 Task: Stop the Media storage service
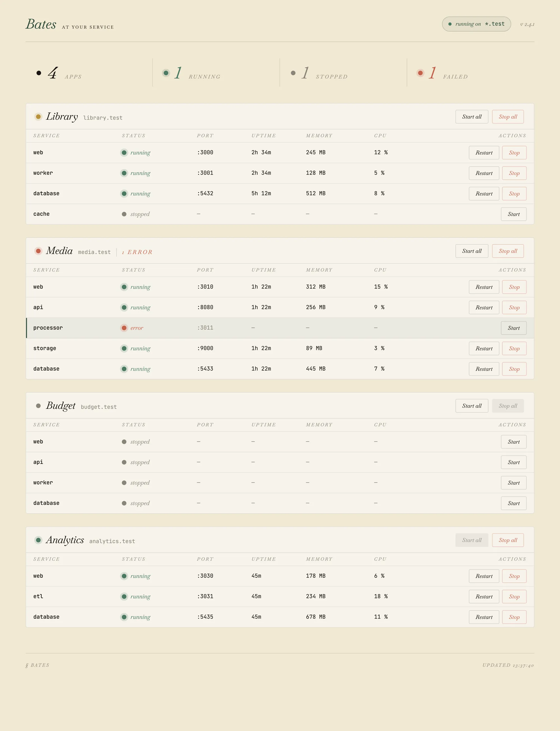point(514,348)
